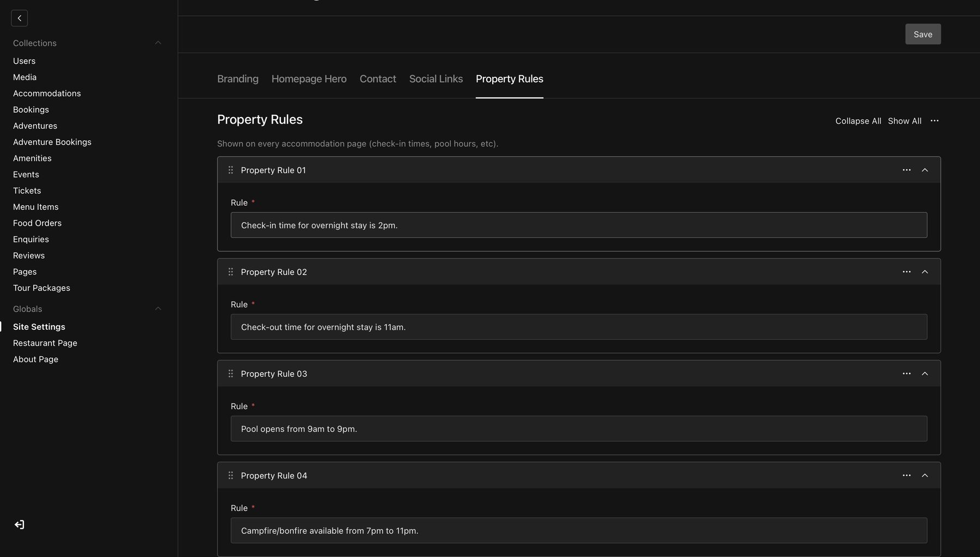Open the Restaurant Page global
The height and width of the screenshot is (557, 980).
(x=45, y=343)
